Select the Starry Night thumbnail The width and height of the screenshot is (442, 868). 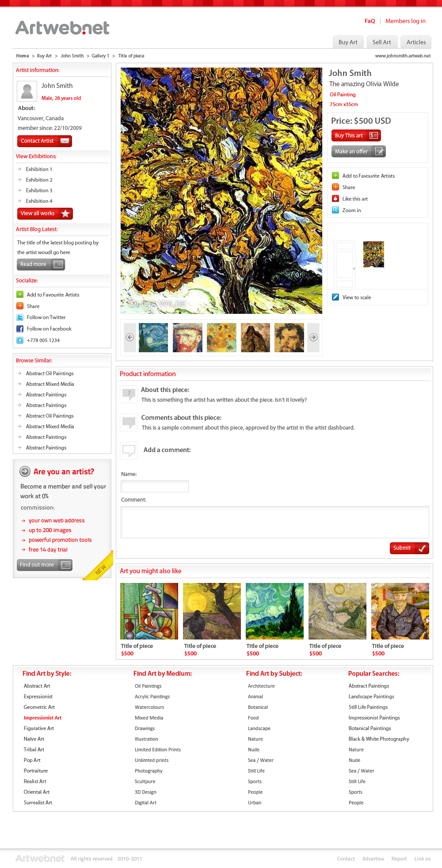pos(153,338)
